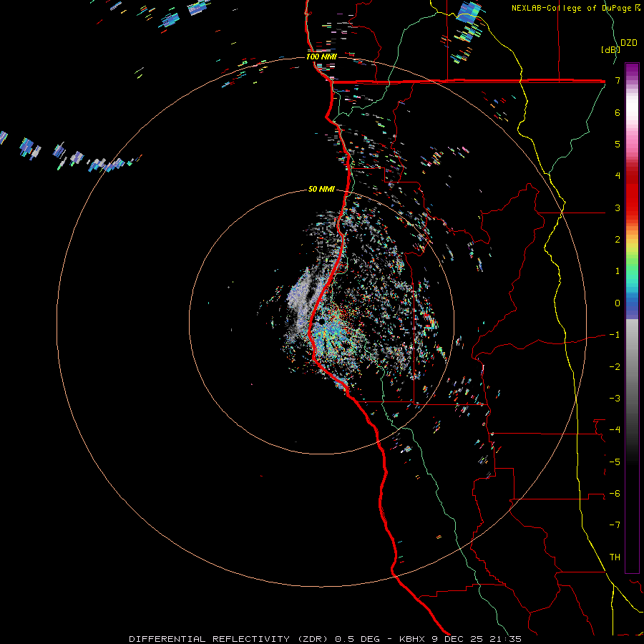Click the TH threshold label on the scale
This screenshot has width=644, height=644.
(615, 557)
